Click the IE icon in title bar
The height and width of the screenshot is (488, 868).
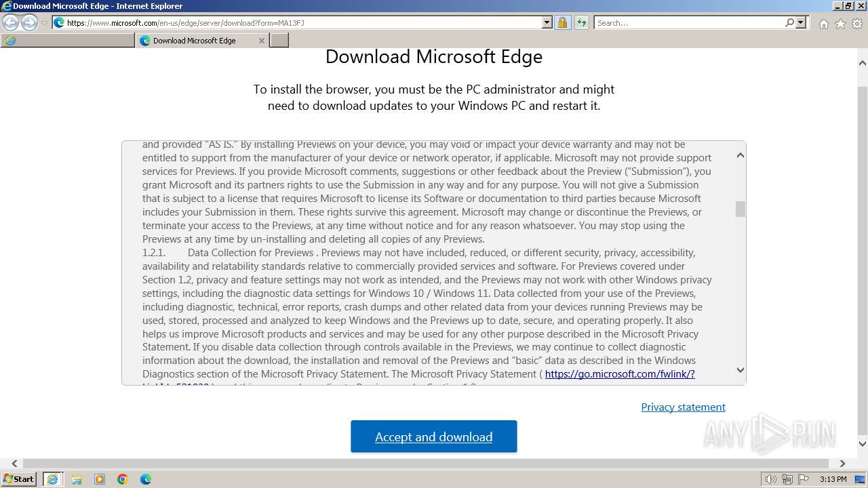click(7, 5)
